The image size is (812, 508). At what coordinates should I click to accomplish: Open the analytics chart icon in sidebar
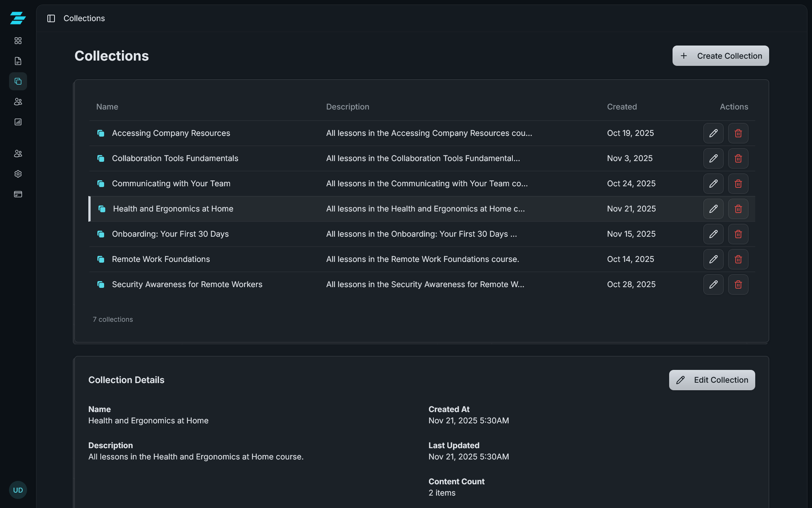pyautogui.click(x=18, y=122)
